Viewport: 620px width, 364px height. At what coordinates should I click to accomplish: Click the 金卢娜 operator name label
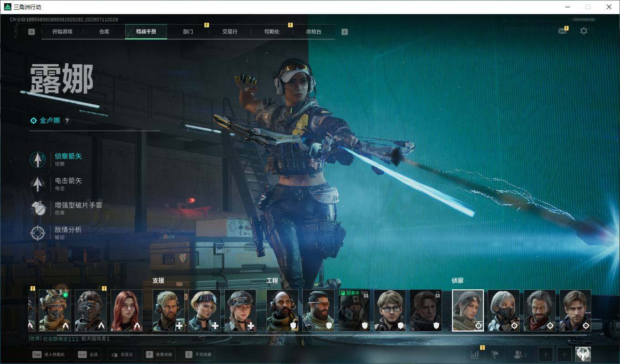click(x=50, y=121)
